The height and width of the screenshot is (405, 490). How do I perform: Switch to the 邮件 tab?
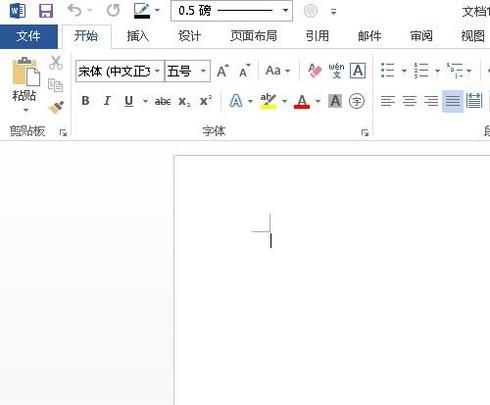tap(369, 36)
